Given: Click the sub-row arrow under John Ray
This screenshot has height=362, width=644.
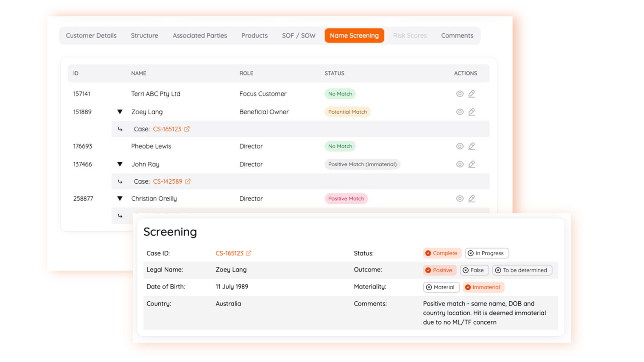Looking at the screenshot, I should [x=120, y=182].
